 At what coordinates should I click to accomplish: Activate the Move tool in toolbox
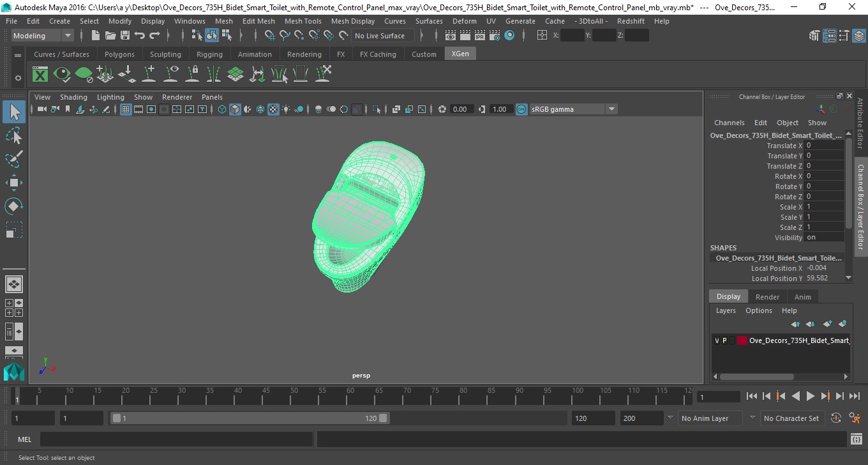(14, 183)
